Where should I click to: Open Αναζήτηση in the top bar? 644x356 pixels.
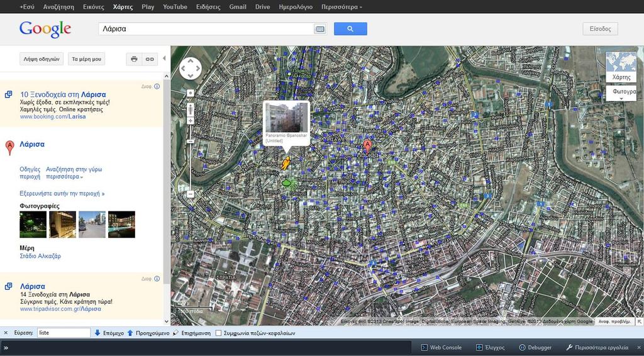[x=58, y=7]
